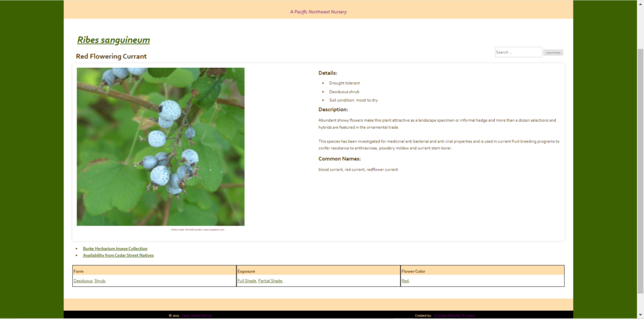Click the Business Websites, Et cetera footer link
The image size is (644, 319).
click(454, 316)
